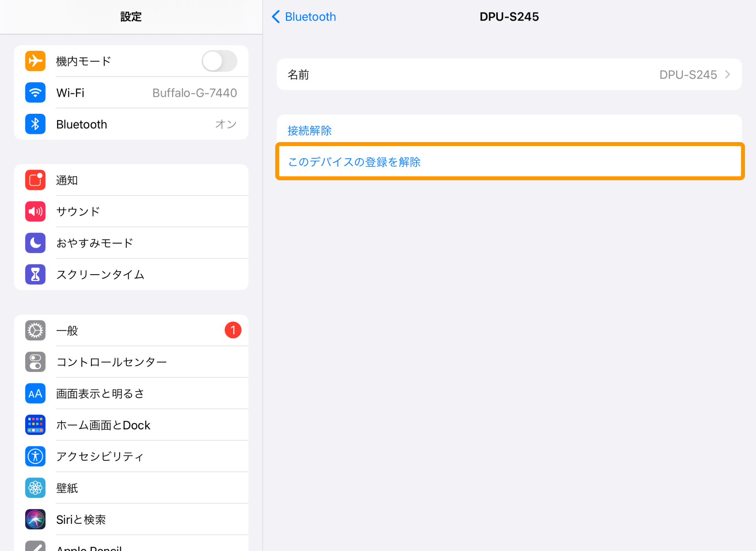Select the サウンド (Sounds) speaker icon

point(35,211)
